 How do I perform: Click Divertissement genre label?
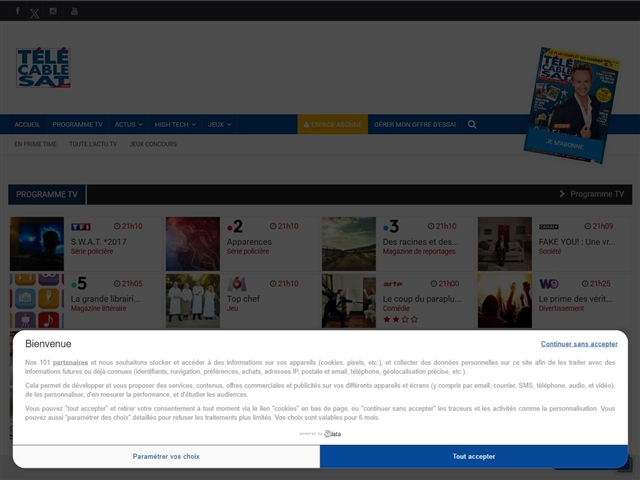(561, 309)
